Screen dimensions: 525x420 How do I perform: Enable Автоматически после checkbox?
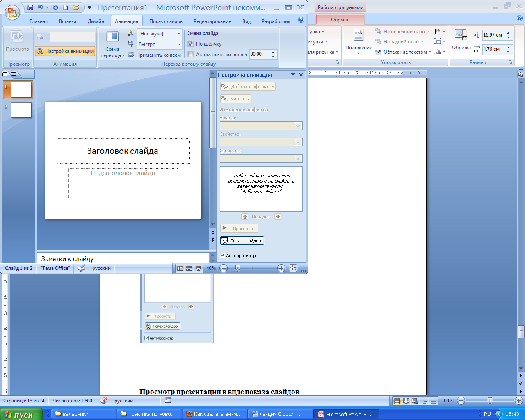pos(190,55)
